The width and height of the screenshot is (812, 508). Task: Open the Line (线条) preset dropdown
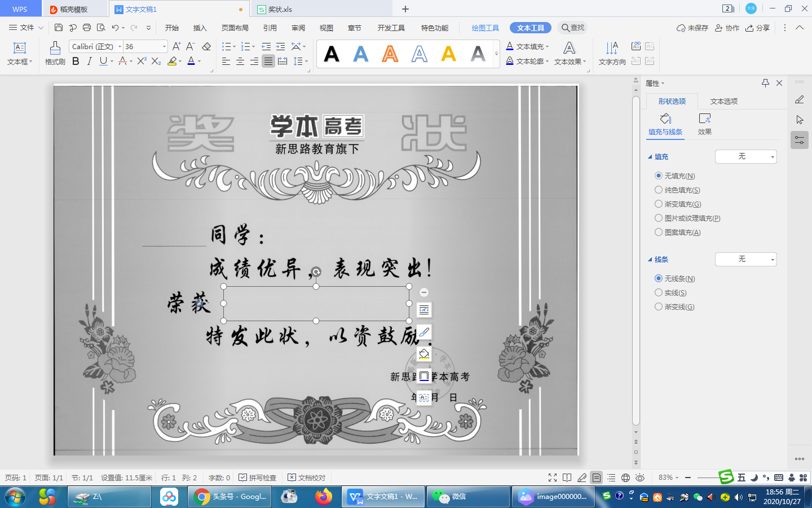coord(745,259)
